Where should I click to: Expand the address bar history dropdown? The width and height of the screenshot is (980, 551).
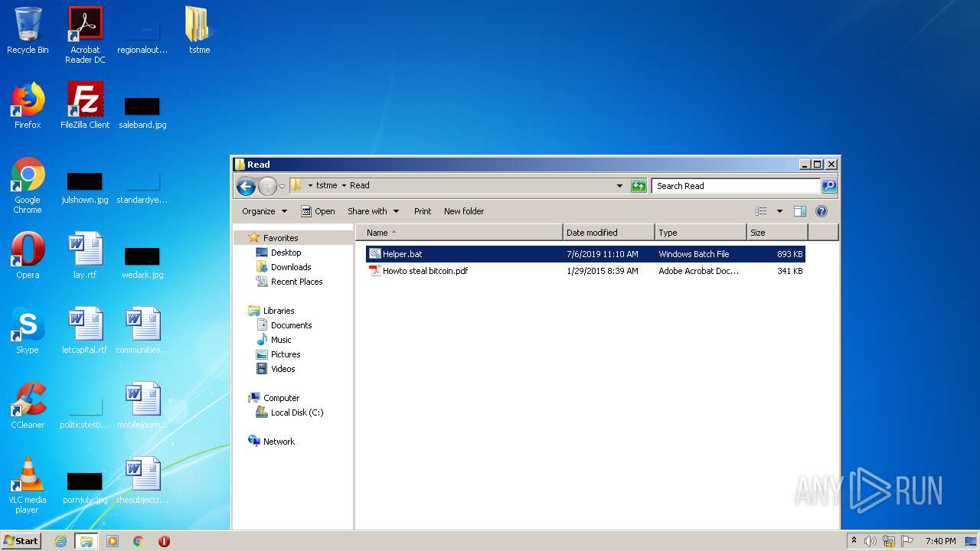(619, 186)
